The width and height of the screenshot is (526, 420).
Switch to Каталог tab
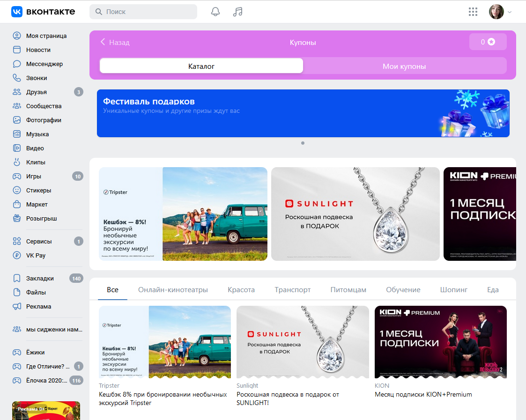201,66
